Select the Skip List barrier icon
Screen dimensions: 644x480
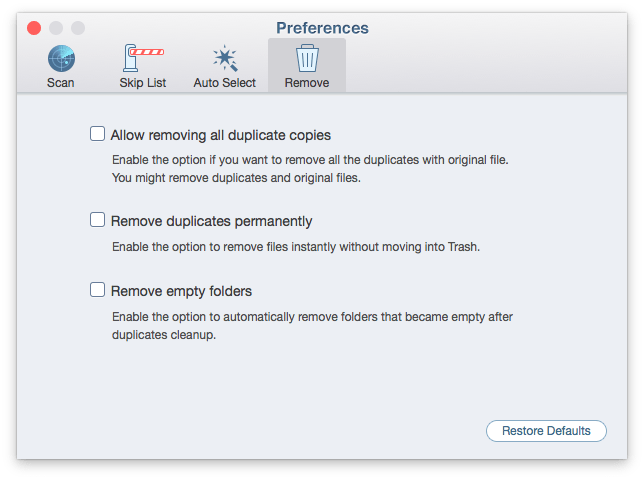tap(143, 58)
